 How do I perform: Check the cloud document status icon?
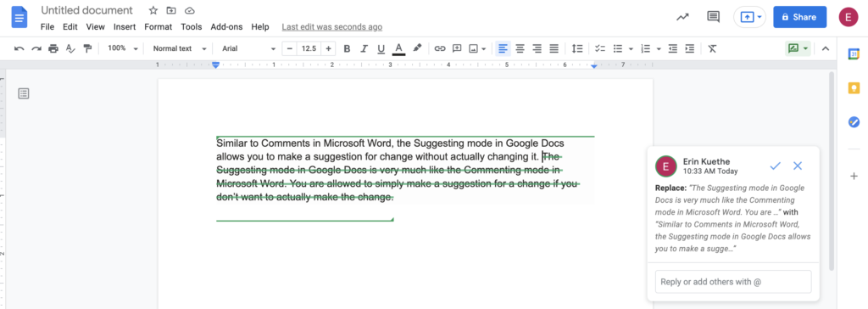click(190, 10)
